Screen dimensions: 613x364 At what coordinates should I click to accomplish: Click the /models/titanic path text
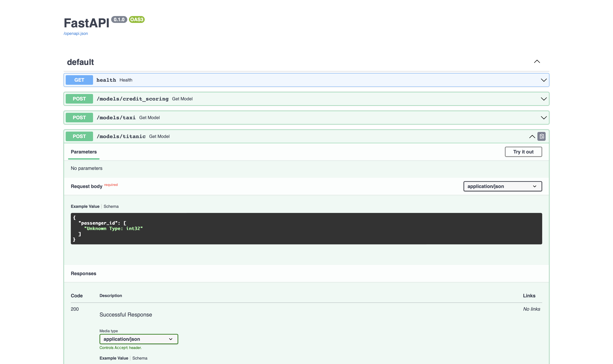point(121,136)
